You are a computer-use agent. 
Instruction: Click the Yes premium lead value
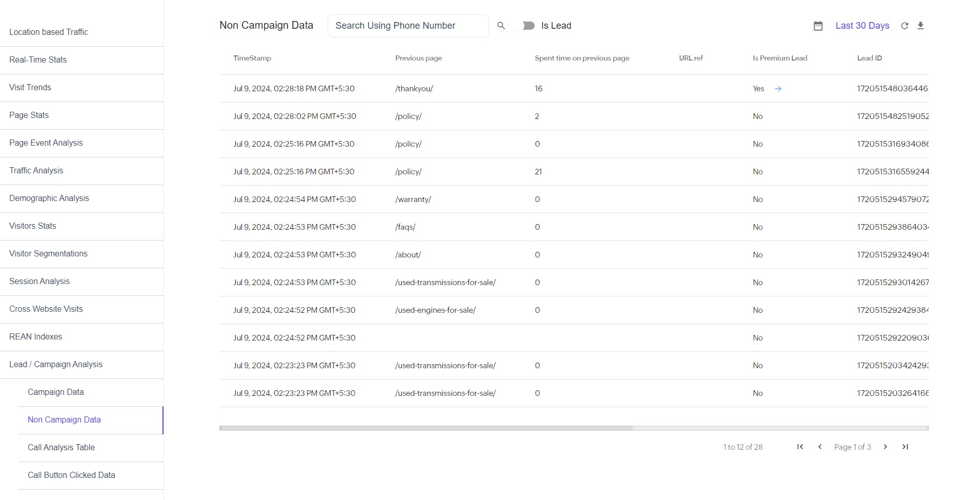(758, 89)
